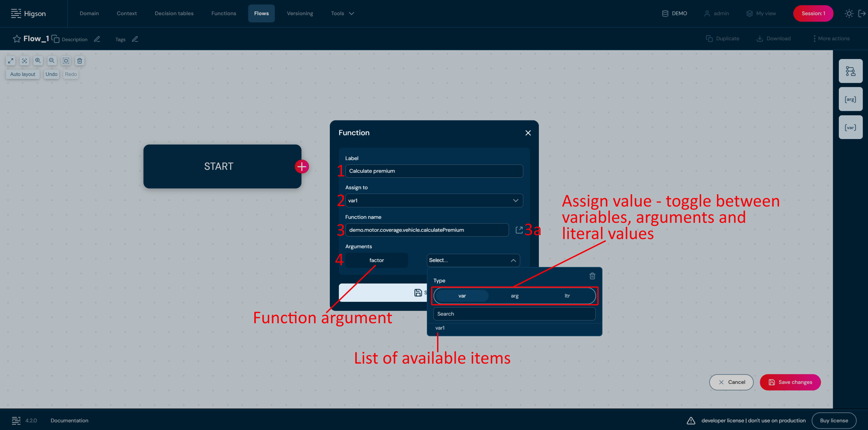Open function in new window icon
The image size is (868, 430).
click(x=519, y=230)
